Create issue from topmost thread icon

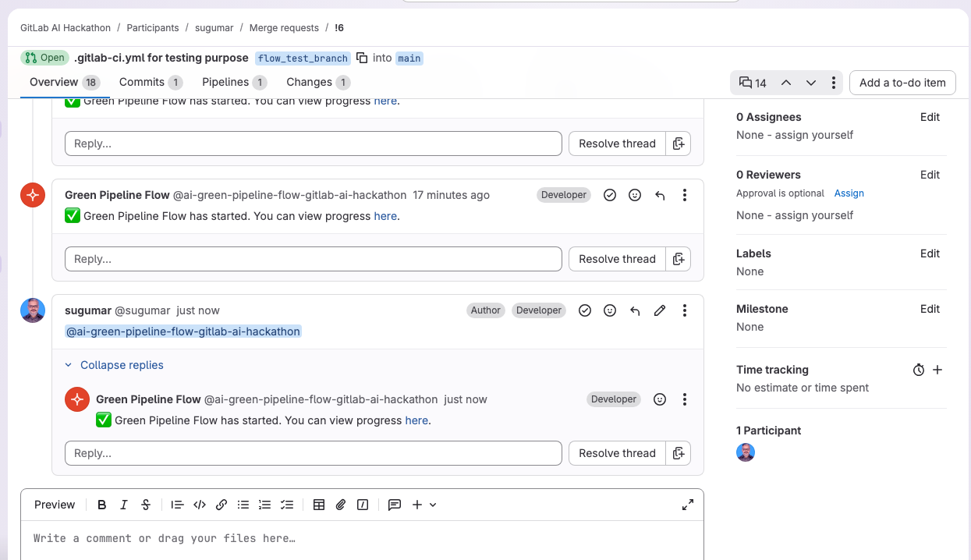pos(679,144)
